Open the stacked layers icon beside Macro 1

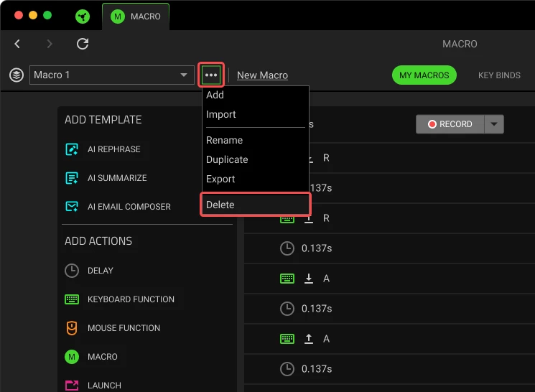tap(17, 75)
